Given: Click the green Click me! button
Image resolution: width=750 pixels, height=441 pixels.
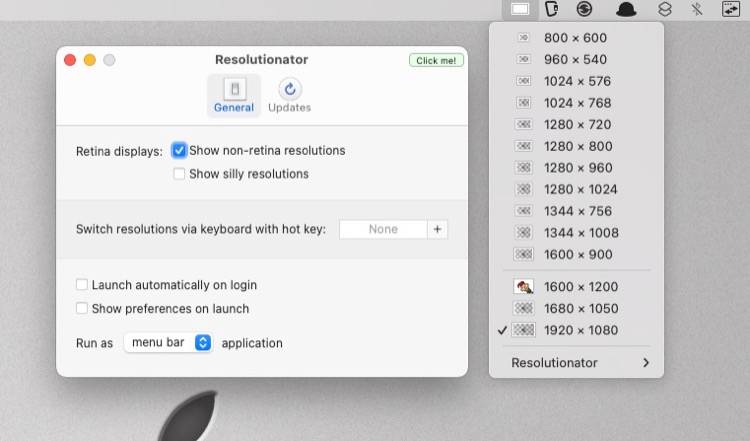Looking at the screenshot, I should pos(436,60).
